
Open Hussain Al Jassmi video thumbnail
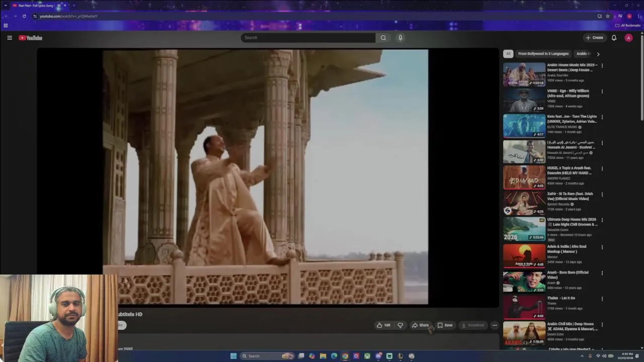(524, 152)
